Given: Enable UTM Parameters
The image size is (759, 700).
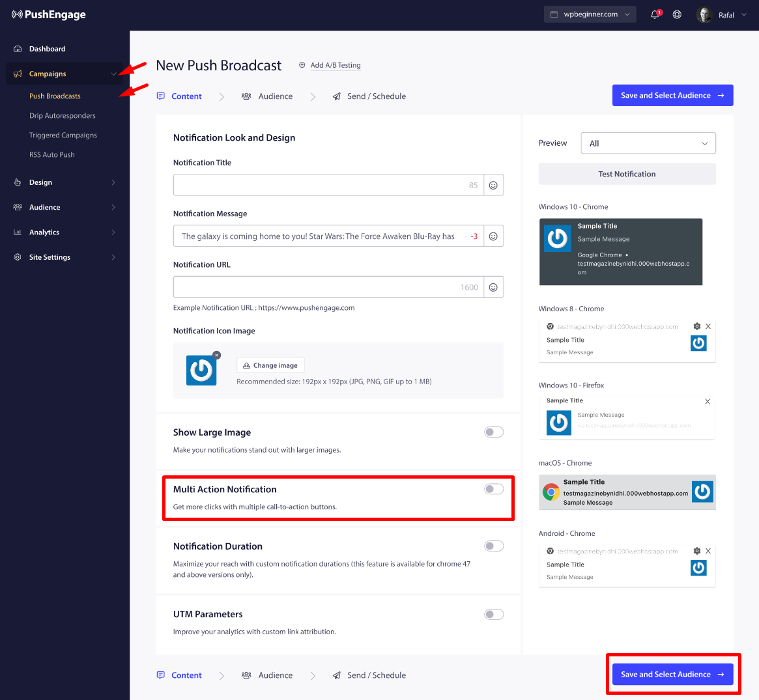Looking at the screenshot, I should (x=493, y=614).
